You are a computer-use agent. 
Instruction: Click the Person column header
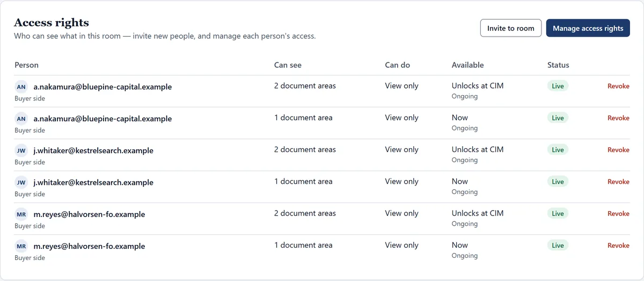click(26, 65)
